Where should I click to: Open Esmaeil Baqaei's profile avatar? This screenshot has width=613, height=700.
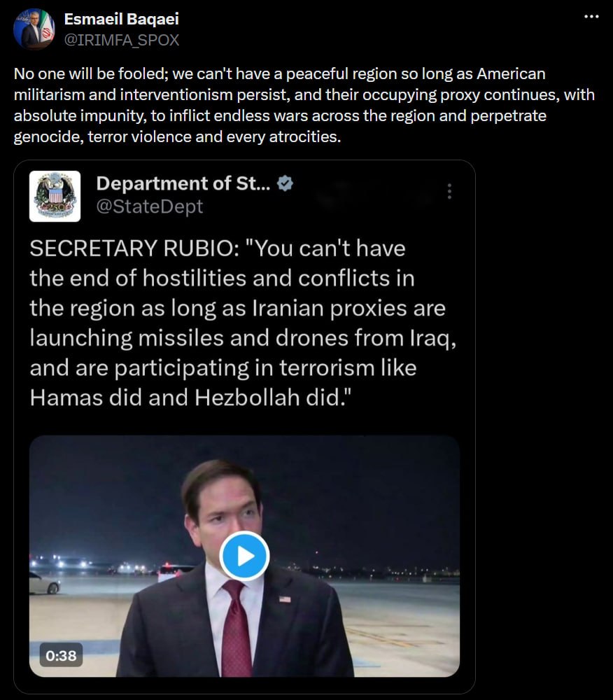[34, 29]
